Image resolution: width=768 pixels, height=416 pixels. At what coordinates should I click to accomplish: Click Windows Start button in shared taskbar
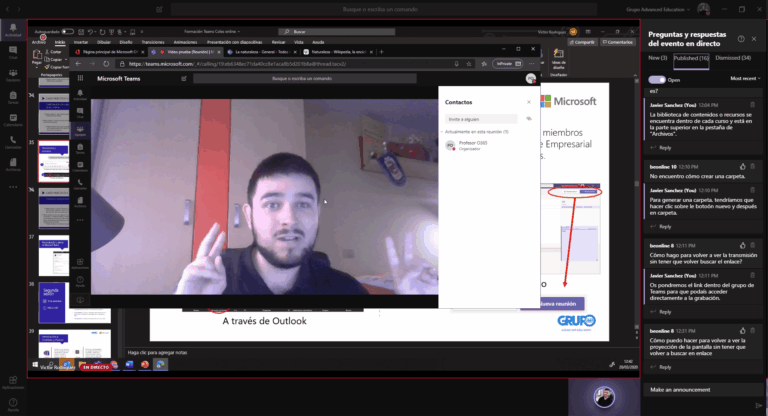[x=35, y=365]
